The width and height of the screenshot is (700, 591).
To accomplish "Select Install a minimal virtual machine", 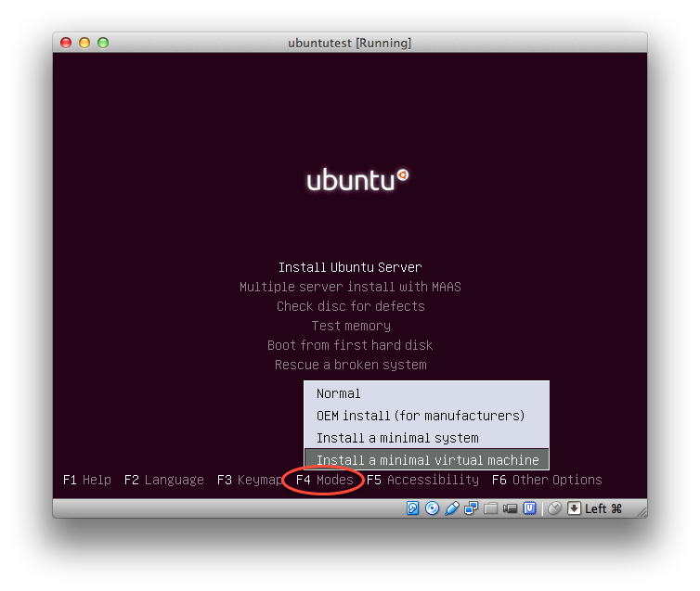I will (x=427, y=460).
